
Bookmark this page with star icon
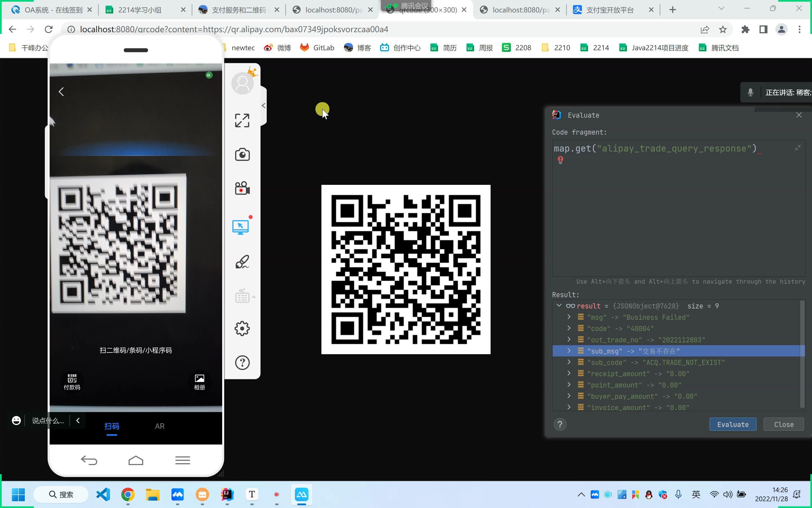point(723,29)
